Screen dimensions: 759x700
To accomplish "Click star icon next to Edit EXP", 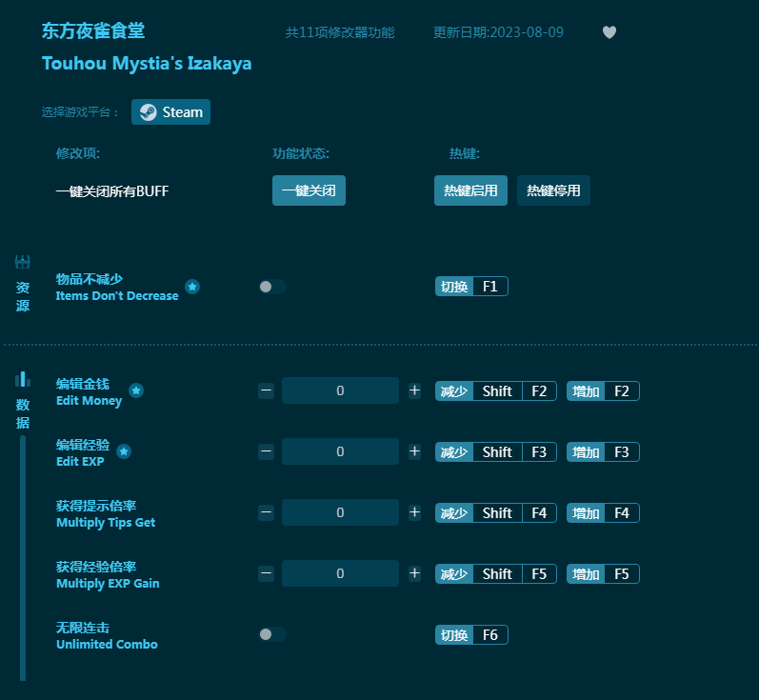I will 124,451.
